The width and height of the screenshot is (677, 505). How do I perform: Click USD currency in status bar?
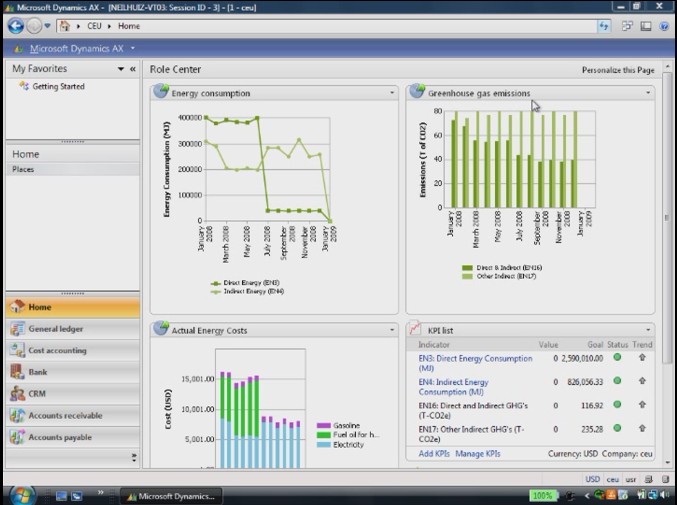(592, 479)
